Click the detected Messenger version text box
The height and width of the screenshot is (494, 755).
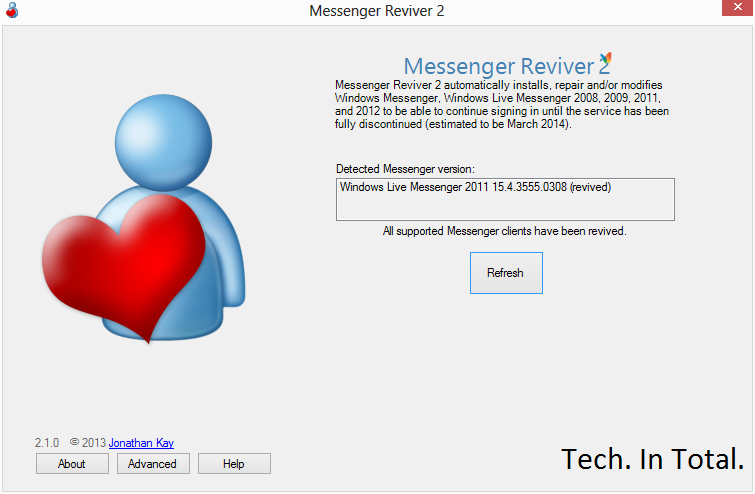[505, 199]
